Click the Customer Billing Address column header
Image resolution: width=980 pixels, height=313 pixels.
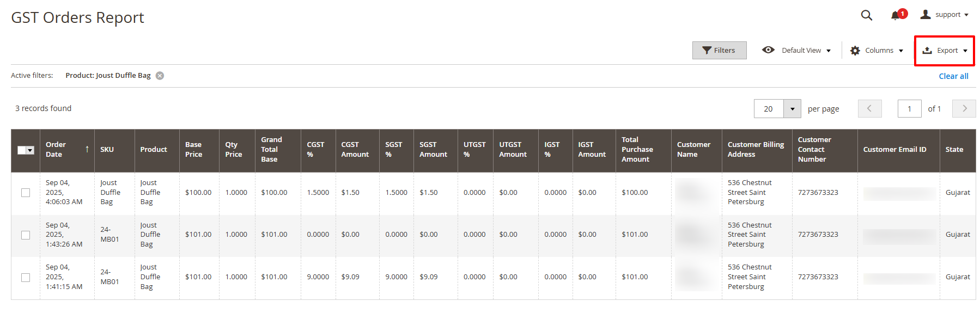click(x=757, y=150)
